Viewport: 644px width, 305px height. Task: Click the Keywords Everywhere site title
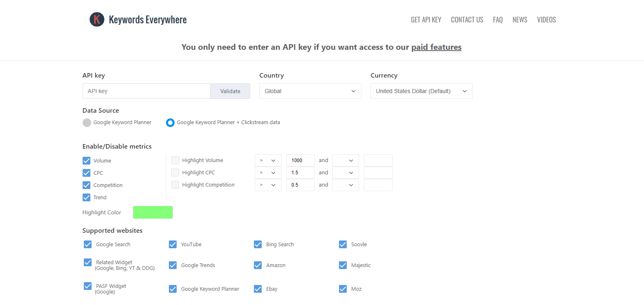(148, 20)
